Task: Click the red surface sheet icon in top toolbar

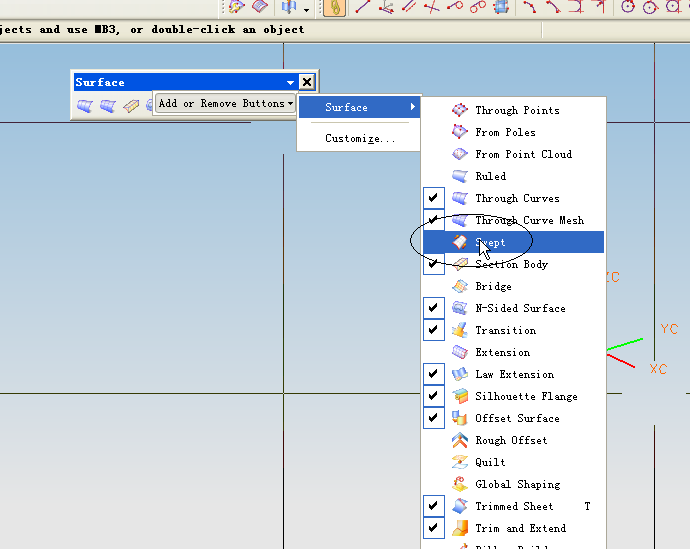Action: tap(260, 7)
